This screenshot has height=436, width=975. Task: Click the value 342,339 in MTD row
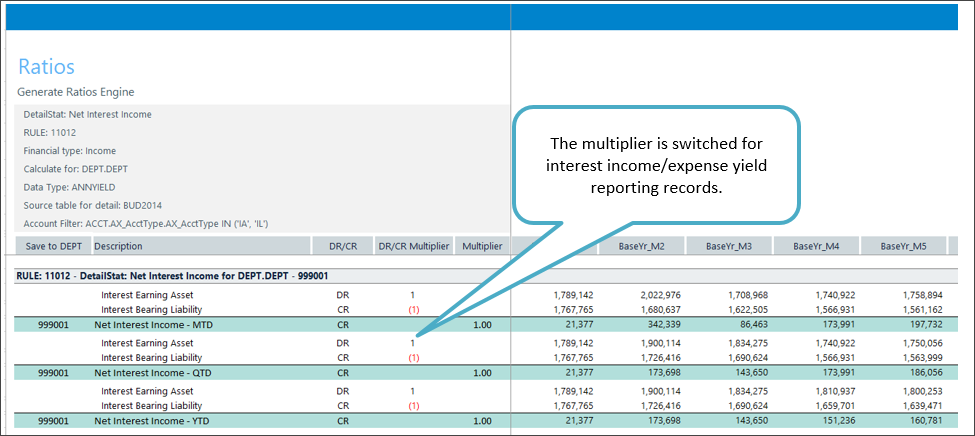coord(665,325)
